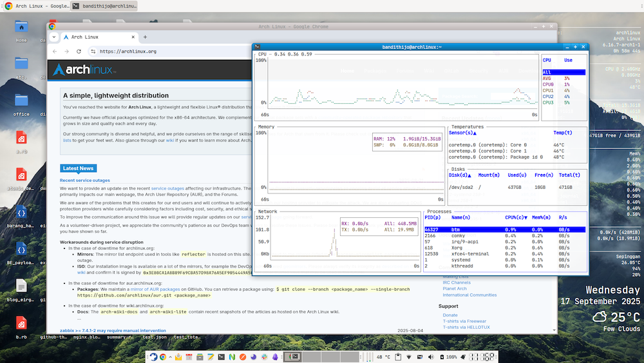Viewport: 644px width, 363px height.
Task: Reload the Arch Linux page
Action: pyautogui.click(x=79, y=52)
